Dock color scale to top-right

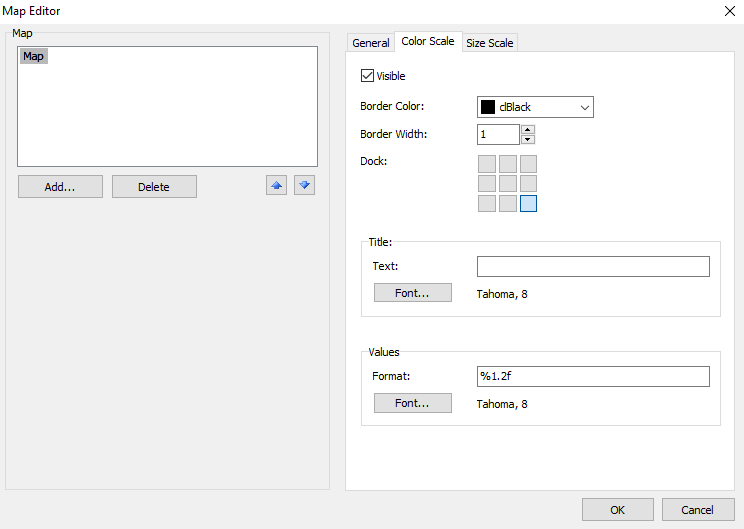click(528, 164)
